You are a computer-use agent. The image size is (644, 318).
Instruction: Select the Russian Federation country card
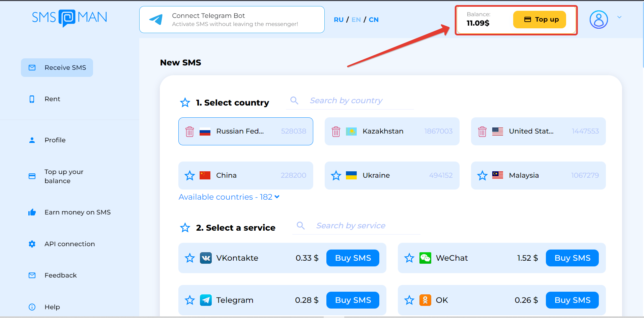[x=246, y=131]
